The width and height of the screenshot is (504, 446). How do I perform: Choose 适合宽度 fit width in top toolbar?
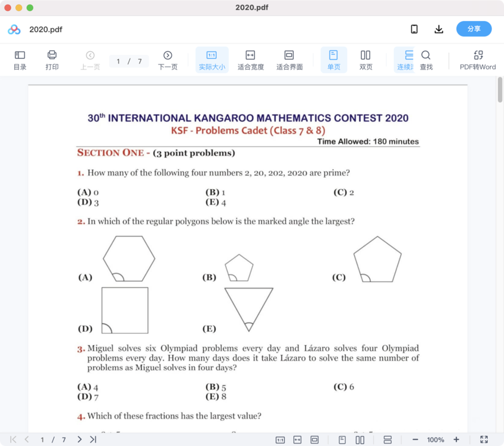click(x=251, y=60)
